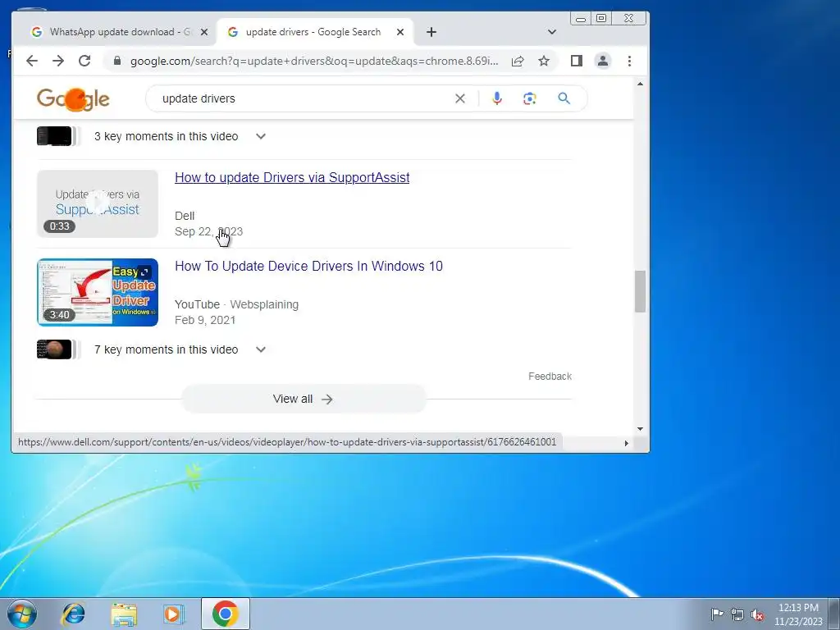This screenshot has width=840, height=630.
Task: Click the scrollbar down arrow
Action: 640,428
